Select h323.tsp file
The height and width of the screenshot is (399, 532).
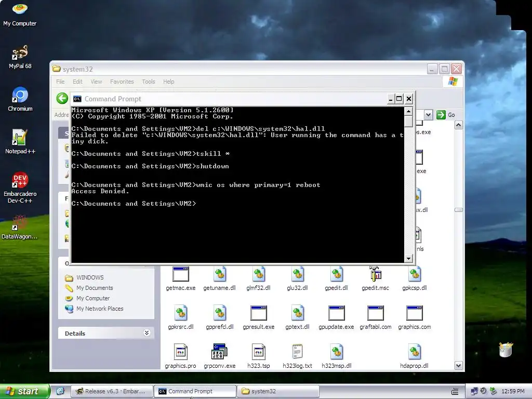259,356
